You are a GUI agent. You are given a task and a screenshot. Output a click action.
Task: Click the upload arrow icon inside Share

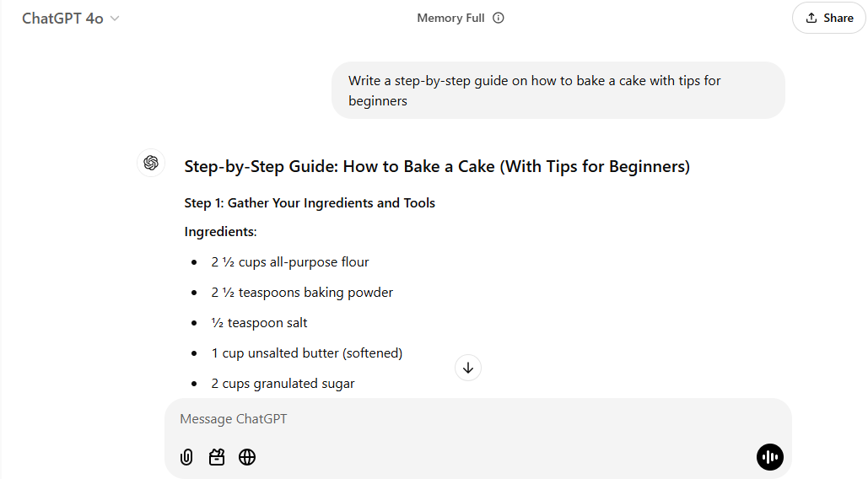[811, 18]
